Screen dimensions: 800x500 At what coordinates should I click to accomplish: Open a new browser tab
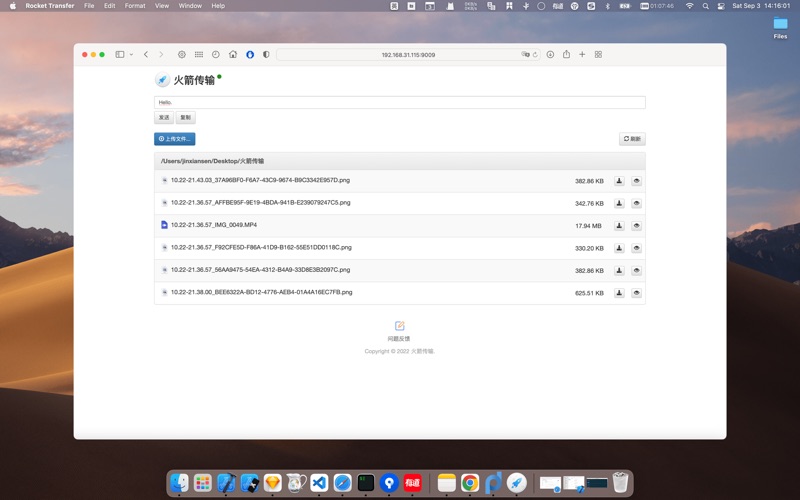[x=582, y=55]
